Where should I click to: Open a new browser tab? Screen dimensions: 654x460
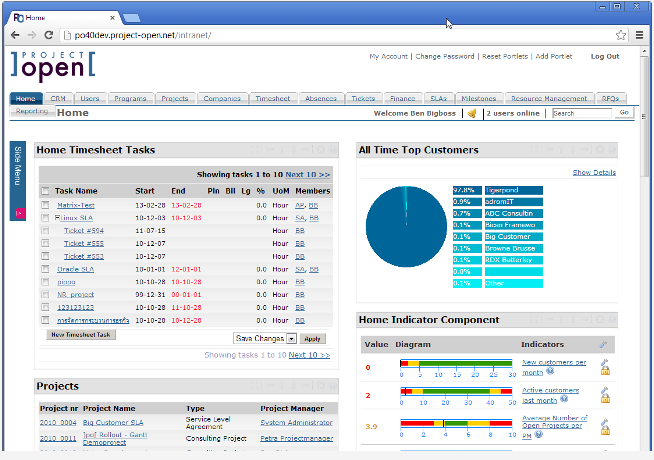click(x=132, y=18)
